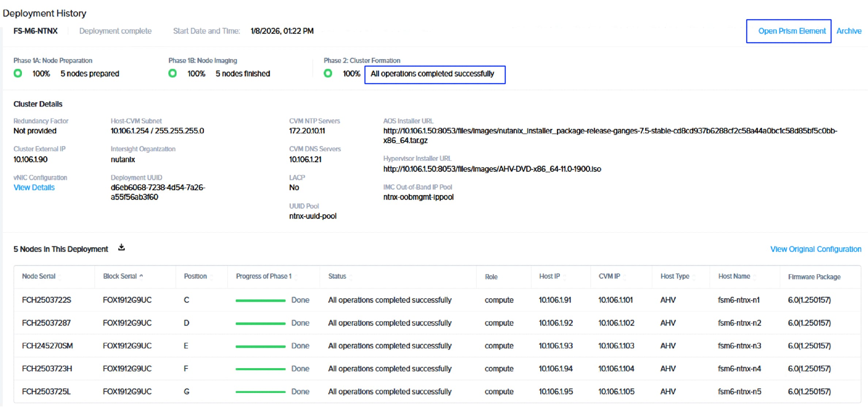The image size is (868, 409).
Task: Expand the Progress of Phase 1 sort control
Action: [296, 277]
